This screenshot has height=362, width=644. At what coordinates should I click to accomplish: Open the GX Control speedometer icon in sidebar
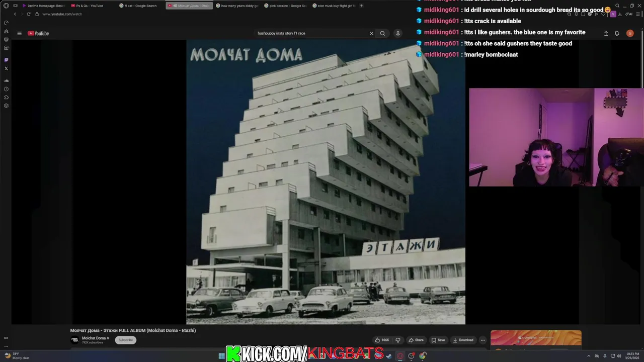(6, 23)
